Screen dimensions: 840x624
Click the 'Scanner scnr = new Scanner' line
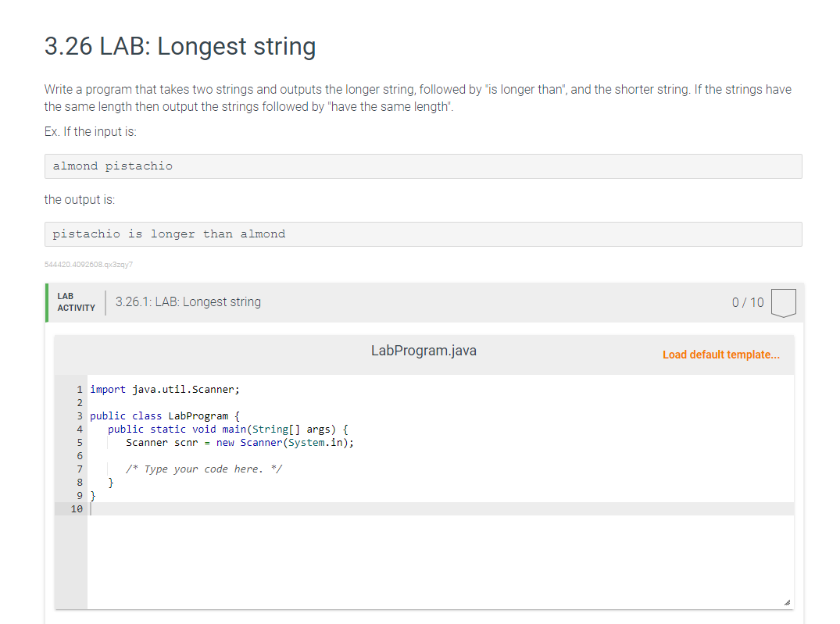[239, 443]
